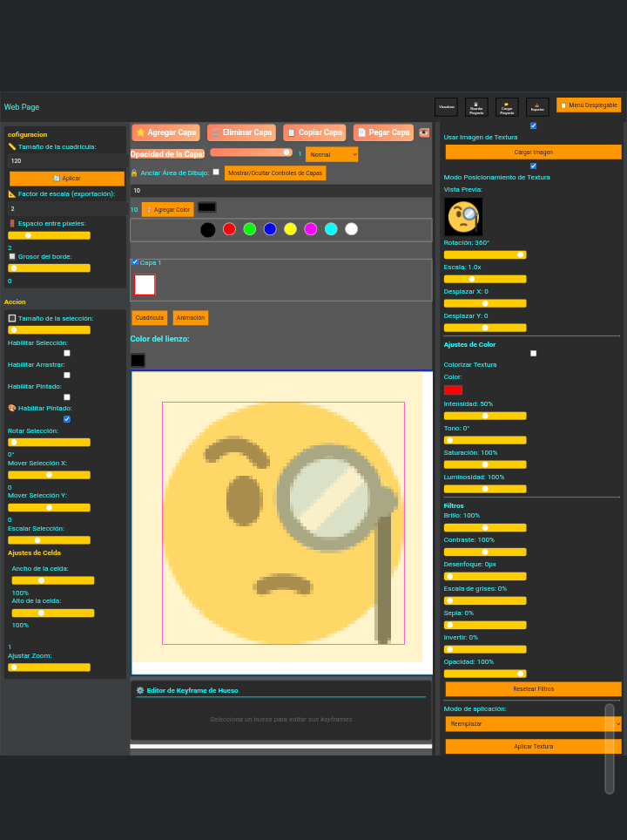Image resolution: width=627 pixels, height=840 pixels.
Task: Click the texture Vista Previa emoji thumbnail
Action: click(463, 217)
